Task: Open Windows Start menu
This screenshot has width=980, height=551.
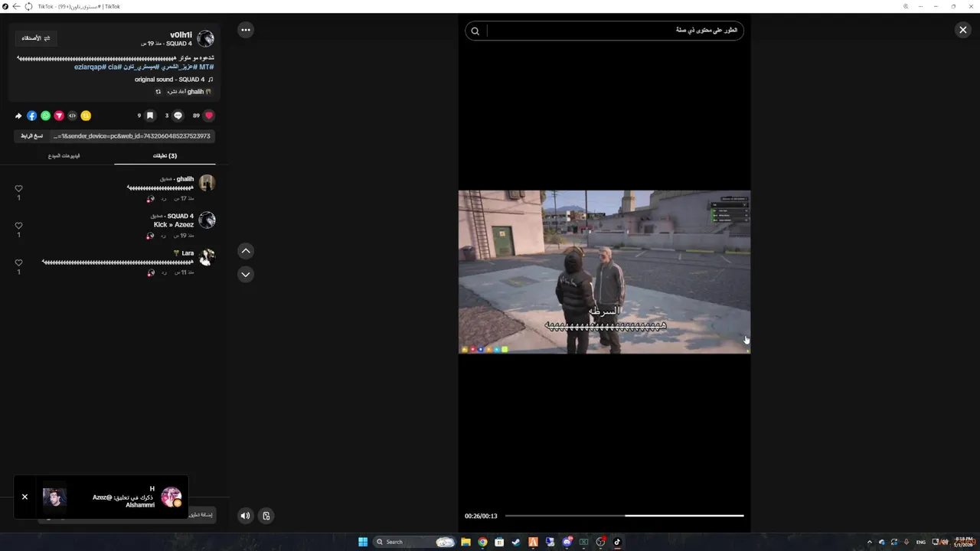Action: pyautogui.click(x=363, y=542)
